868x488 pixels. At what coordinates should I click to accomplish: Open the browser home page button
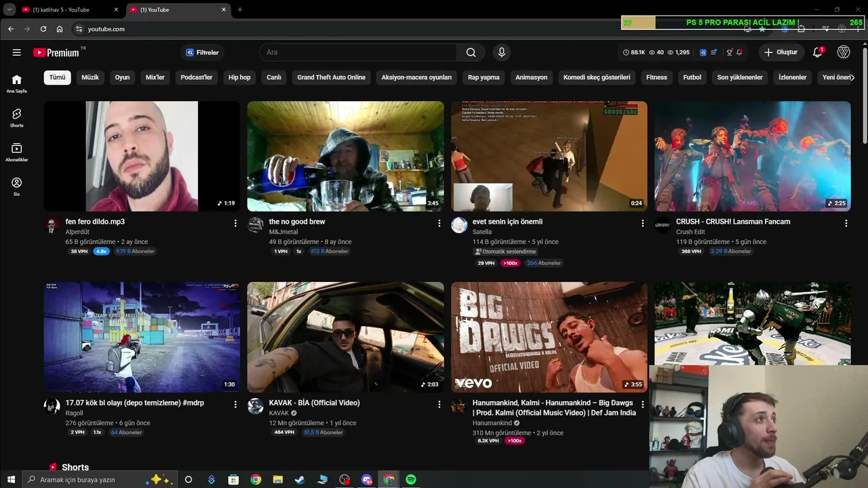pyautogui.click(x=60, y=29)
